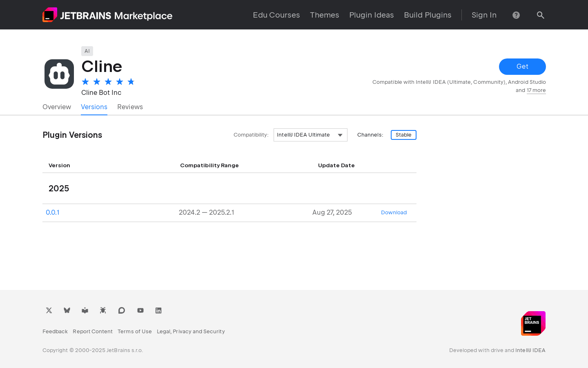Click the JetBrains logo in the footer
Image resolution: width=588 pixels, height=368 pixels.
click(533, 323)
